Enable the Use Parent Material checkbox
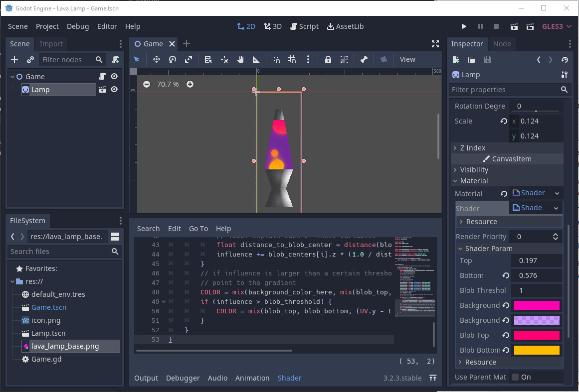The width and height of the screenshot is (579, 392). [x=515, y=377]
